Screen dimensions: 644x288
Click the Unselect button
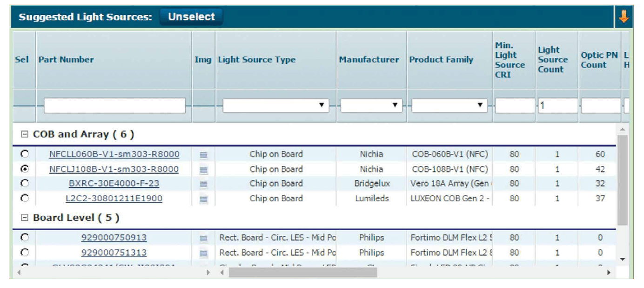tap(191, 17)
